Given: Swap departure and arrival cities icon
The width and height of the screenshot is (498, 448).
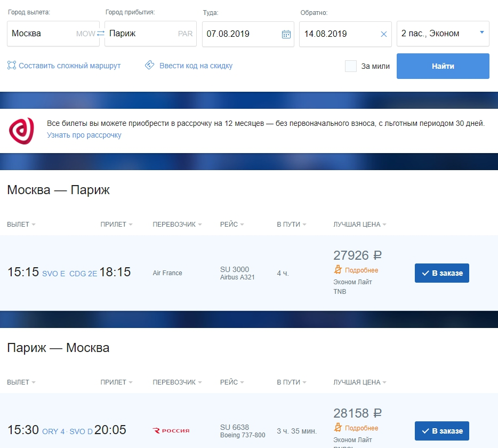Looking at the screenshot, I should click(101, 34).
